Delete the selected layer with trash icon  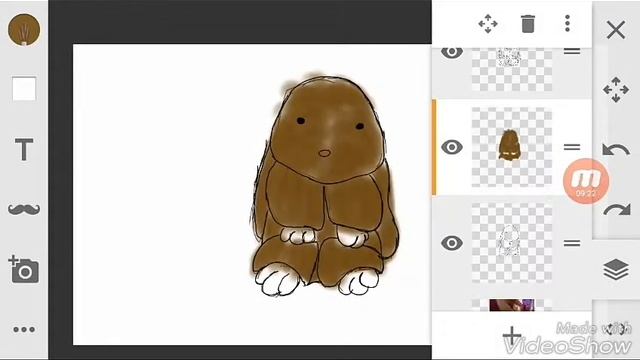point(527,24)
